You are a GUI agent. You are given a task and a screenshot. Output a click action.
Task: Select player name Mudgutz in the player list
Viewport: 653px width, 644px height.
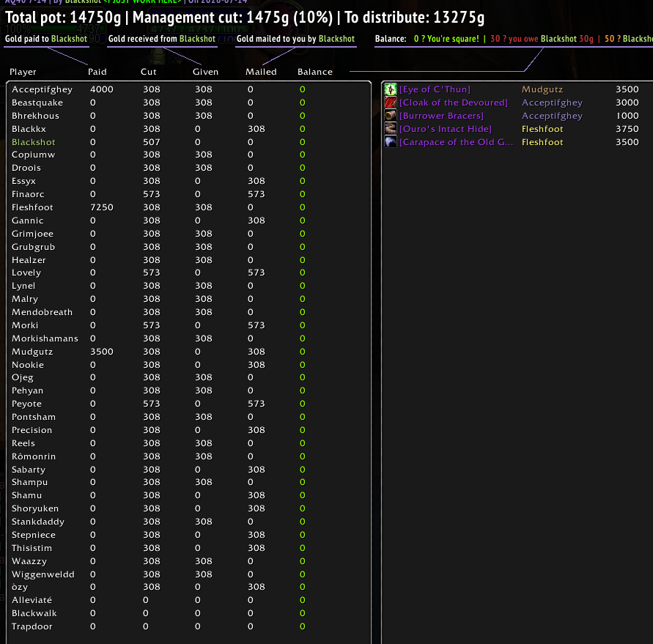[x=32, y=352]
